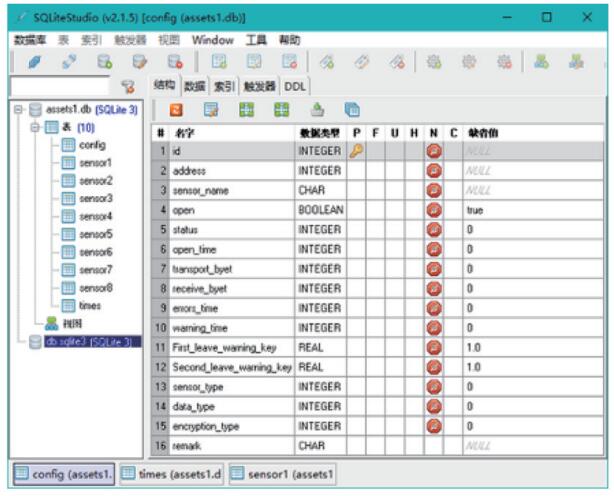Image resolution: width=614 pixels, height=496 pixels.
Task: Open the Window menu
Action: tap(213, 40)
